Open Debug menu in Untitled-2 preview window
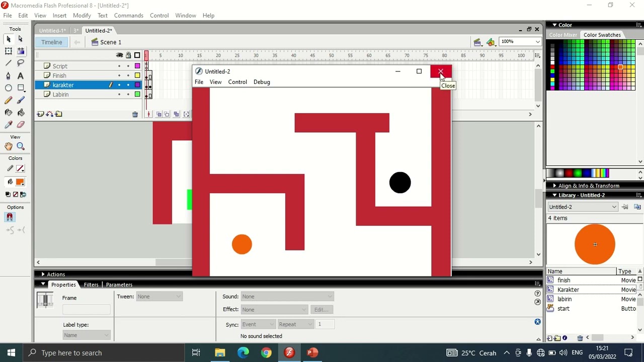This screenshot has height=362, width=644. click(262, 82)
